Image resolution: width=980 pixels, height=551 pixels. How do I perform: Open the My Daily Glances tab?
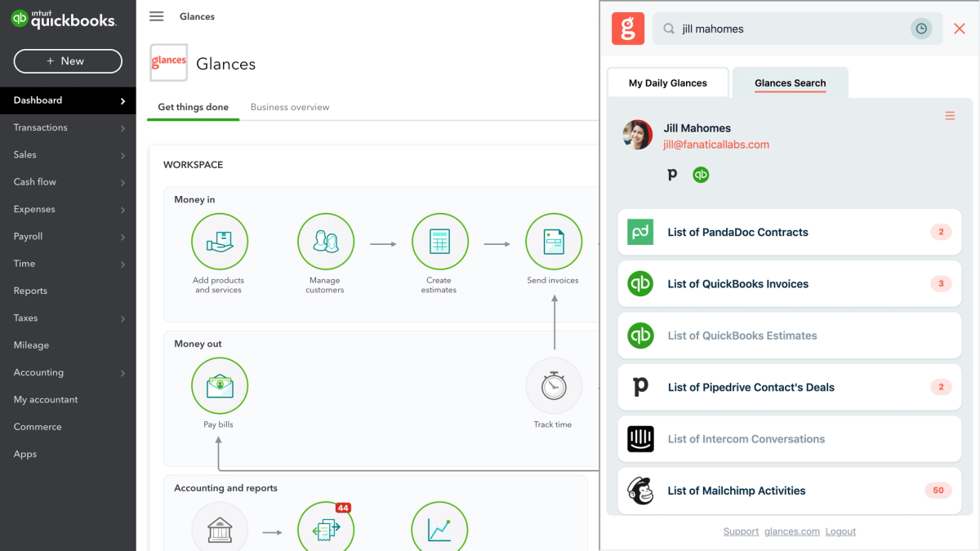pos(668,82)
